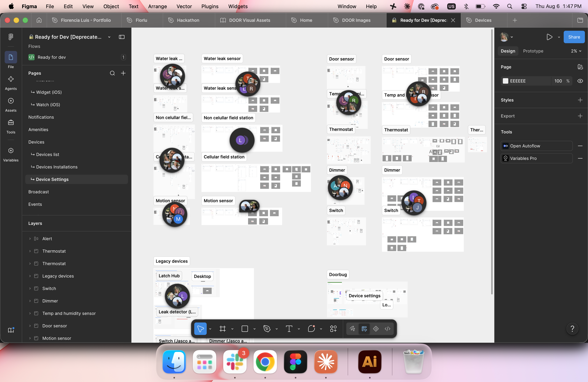
Task: Open the page color variables icon
Action: tap(580, 67)
